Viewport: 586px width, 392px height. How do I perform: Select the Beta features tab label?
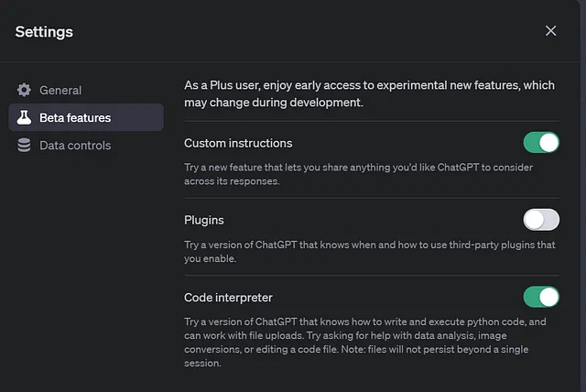click(x=75, y=118)
